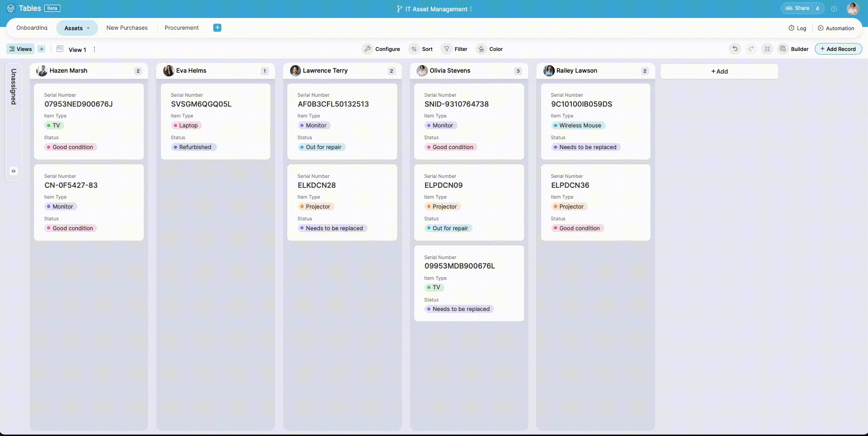The height and width of the screenshot is (436, 868).
Task: Open the user profile avatar
Action: pyautogui.click(x=852, y=8)
